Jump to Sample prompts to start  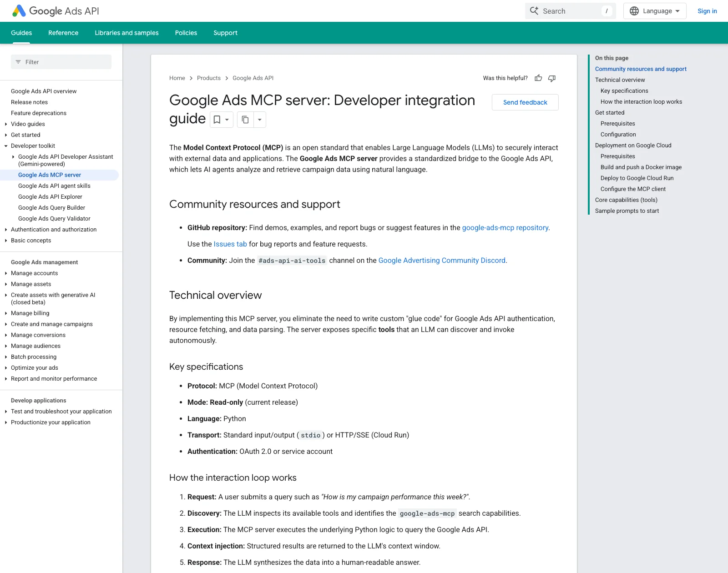tap(627, 211)
